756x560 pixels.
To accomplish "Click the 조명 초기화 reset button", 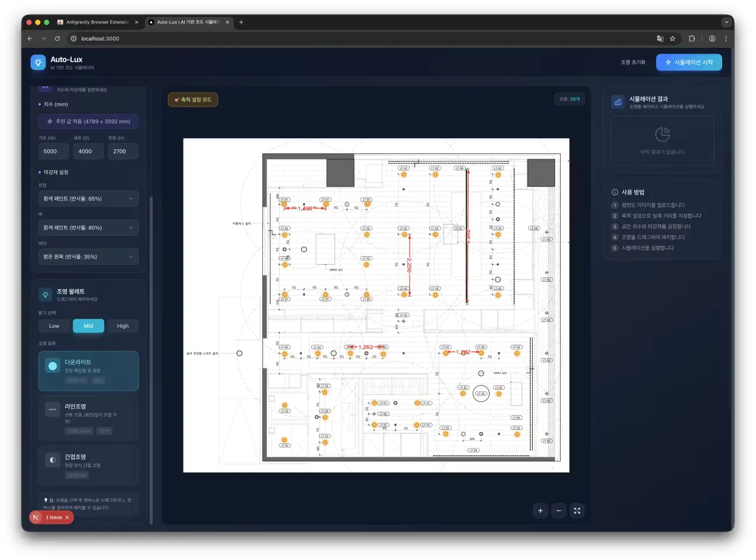I will pos(633,62).
